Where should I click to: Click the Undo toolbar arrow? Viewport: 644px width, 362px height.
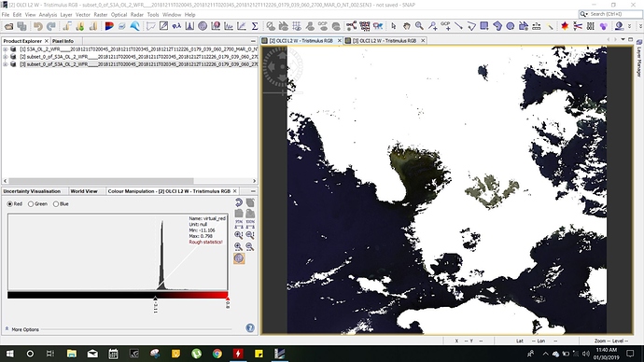tap(37, 26)
